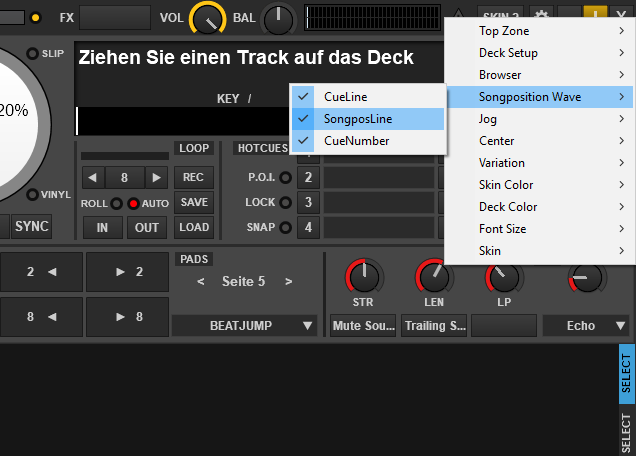Click the dark SELECT side tab
The image size is (636, 456).
point(627,432)
